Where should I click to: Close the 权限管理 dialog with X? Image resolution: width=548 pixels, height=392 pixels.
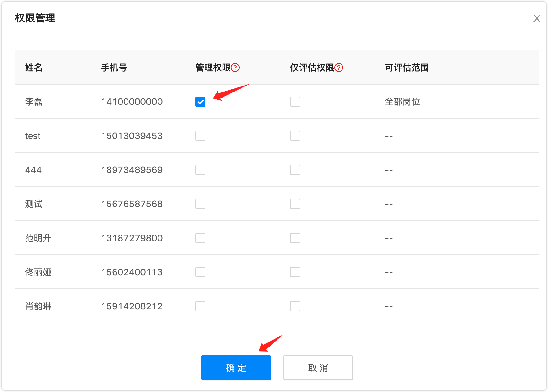(x=537, y=18)
